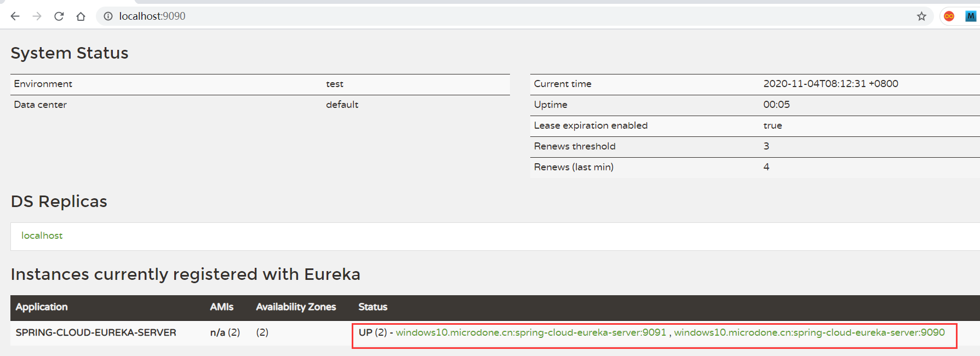
Task: Select the UP (2) status text
Action: (373, 332)
